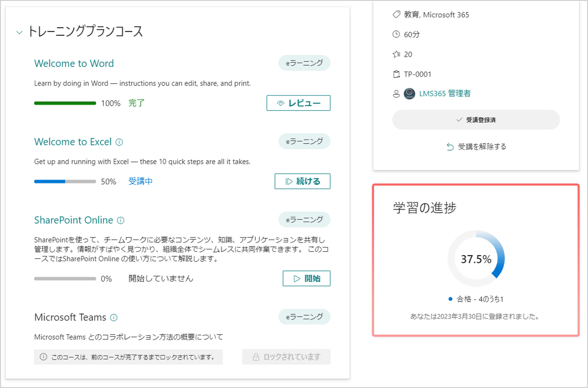The height and width of the screenshot is (388, 588).
Task: Click the tag icon beside 教育, Microsoft 365
Action: click(x=396, y=14)
